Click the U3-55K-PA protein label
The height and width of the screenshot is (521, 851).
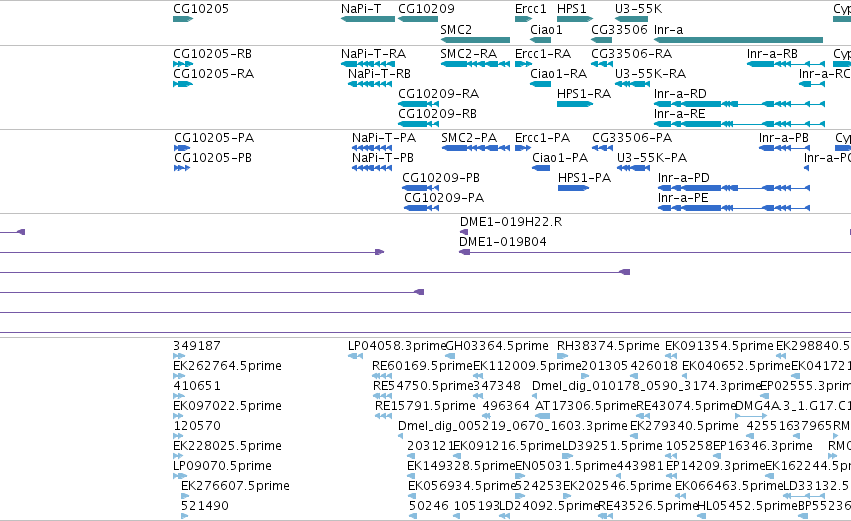[652, 158]
